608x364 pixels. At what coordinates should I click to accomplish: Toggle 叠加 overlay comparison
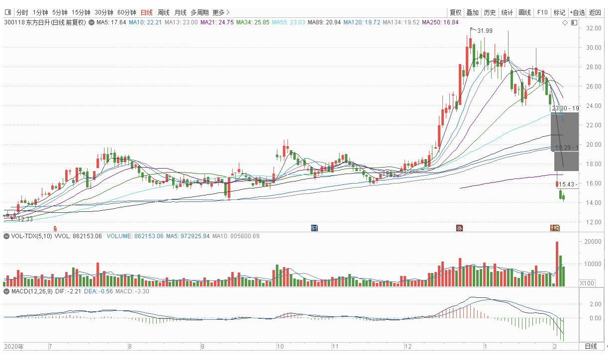(x=472, y=12)
